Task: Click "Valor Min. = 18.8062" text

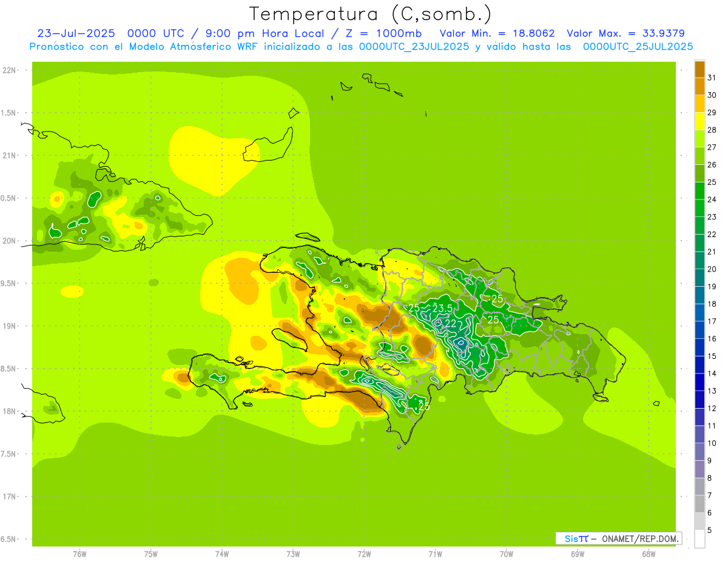Action: (x=497, y=33)
